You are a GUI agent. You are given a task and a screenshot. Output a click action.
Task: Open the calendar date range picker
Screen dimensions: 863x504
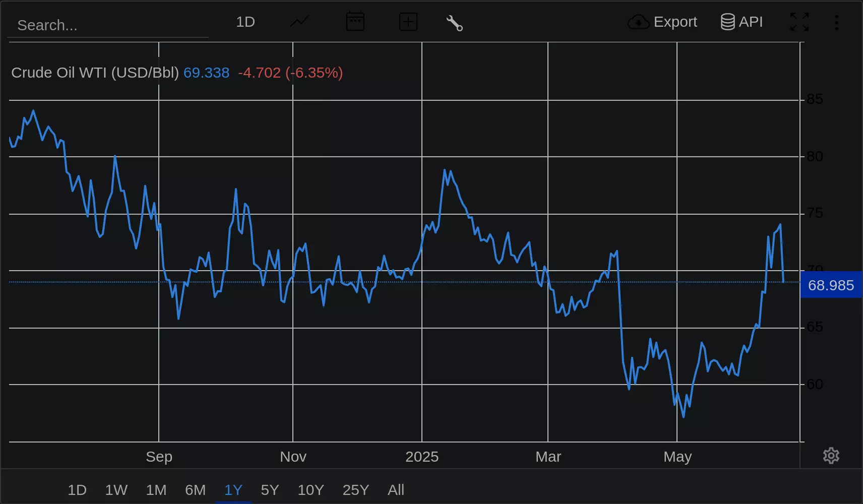click(355, 22)
